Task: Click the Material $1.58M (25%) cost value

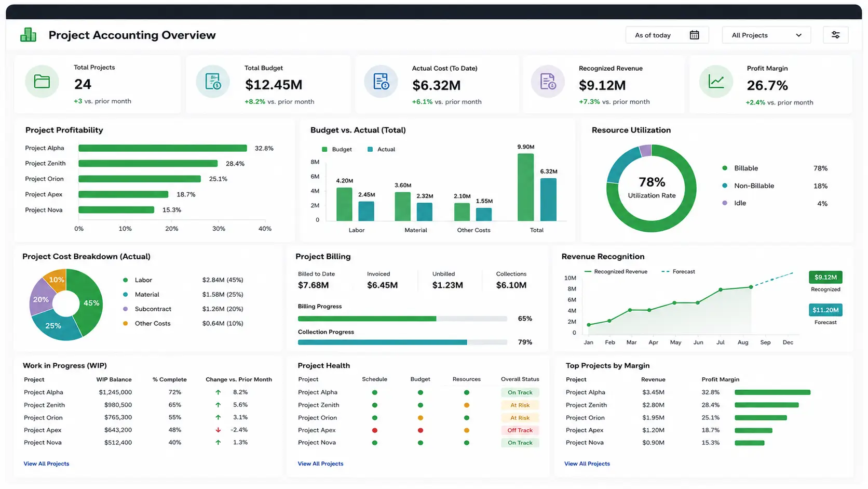Action: point(223,295)
